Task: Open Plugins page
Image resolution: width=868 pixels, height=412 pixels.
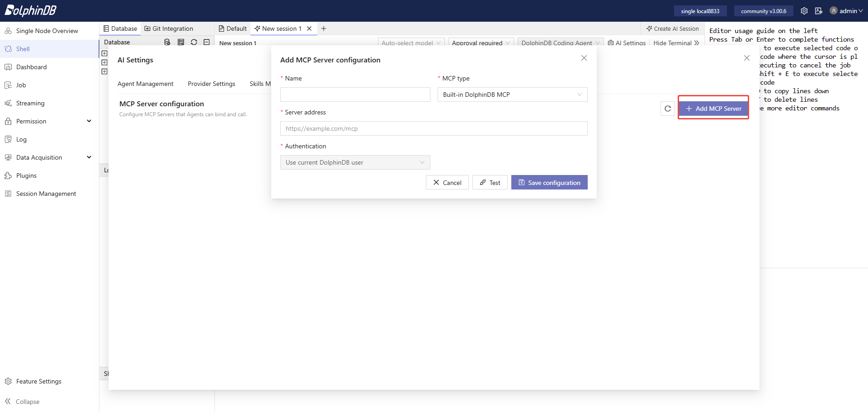Action: (26, 175)
